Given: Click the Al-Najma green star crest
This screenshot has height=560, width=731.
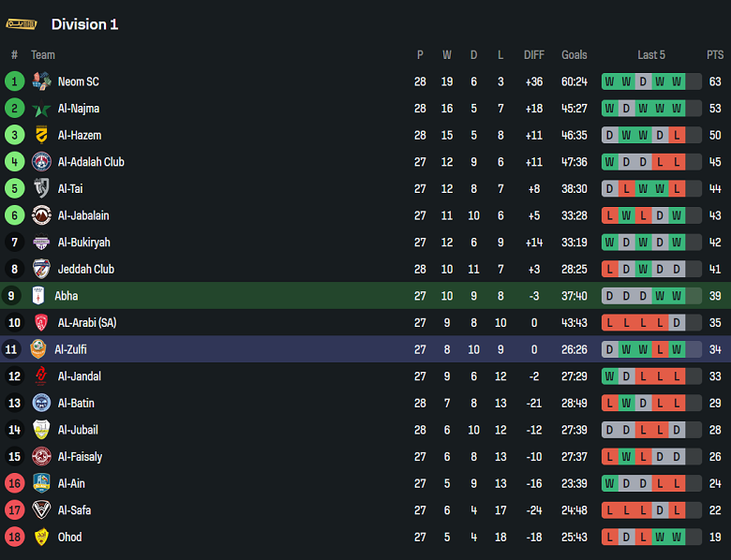Looking at the screenshot, I should [x=41, y=109].
